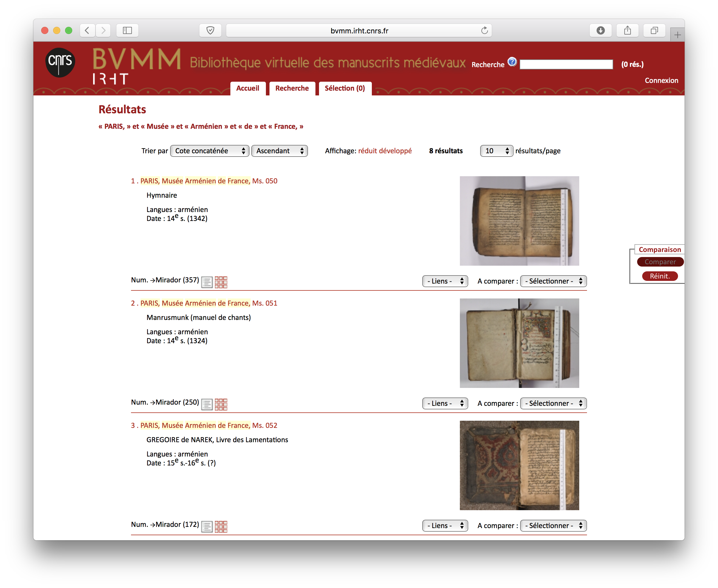Show all tabs with the tab overview icon
The height and width of the screenshot is (588, 718).
coord(654,30)
